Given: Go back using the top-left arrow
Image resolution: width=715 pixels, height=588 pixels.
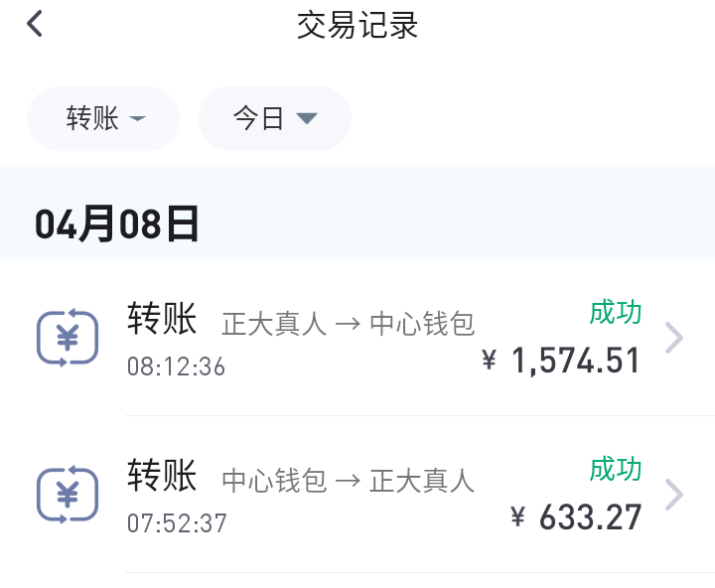Looking at the screenshot, I should click(x=36, y=24).
